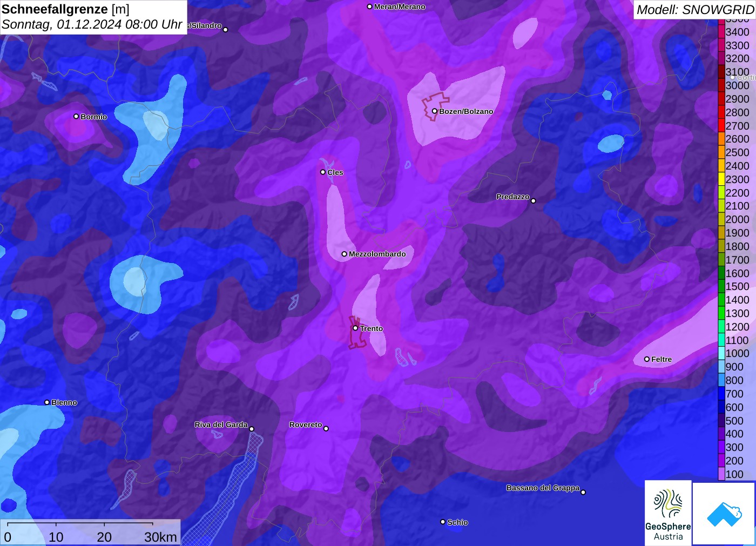
Task: Click the 800 light blue legend swatch
Action: pyautogui.click(x=721, y=380)
